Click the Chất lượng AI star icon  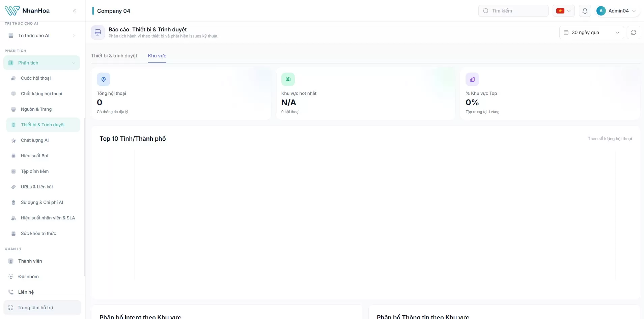13,140
